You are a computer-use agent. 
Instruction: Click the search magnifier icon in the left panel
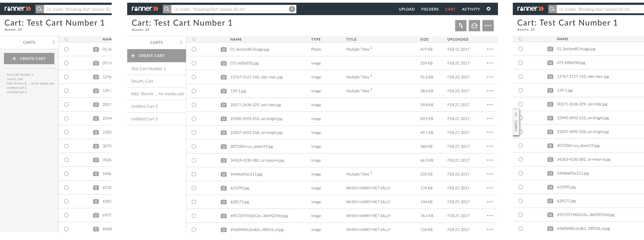tap(39, 9)
